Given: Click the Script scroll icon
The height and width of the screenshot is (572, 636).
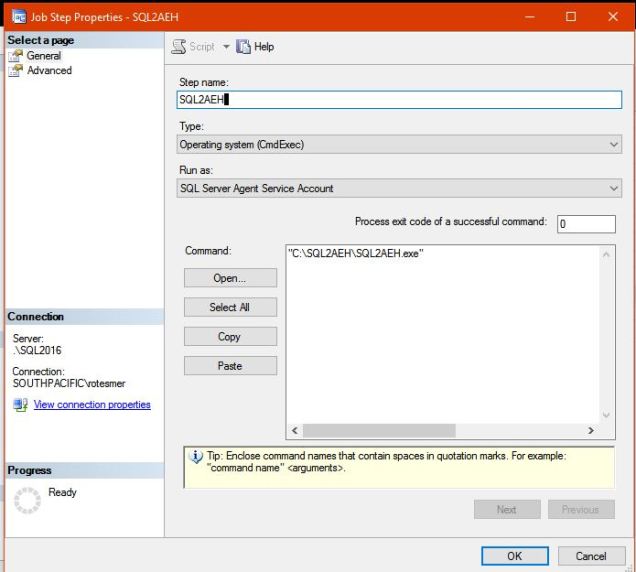Looking at the screenshot, I should pyautogui.click(x=178, y=47).
